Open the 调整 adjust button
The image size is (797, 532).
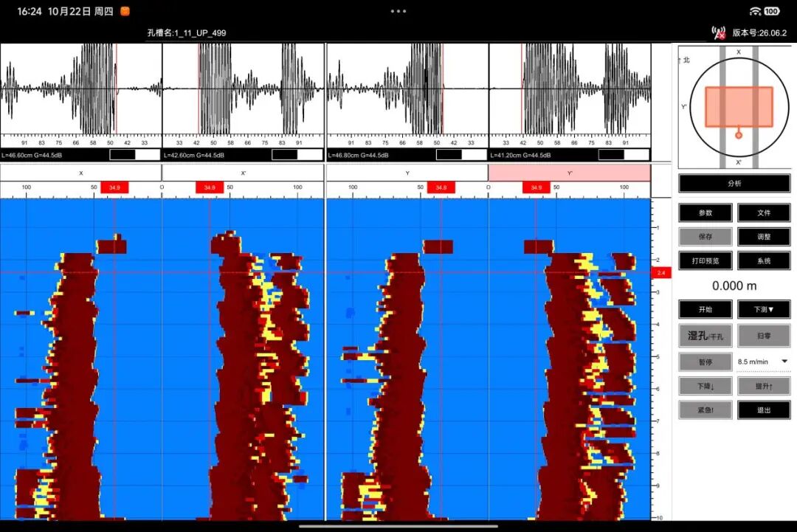764,237
